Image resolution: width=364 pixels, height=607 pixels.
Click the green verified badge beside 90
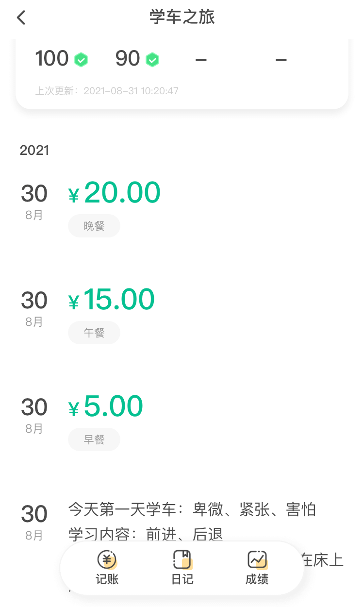pyautogui.click(x=152, y=60)
